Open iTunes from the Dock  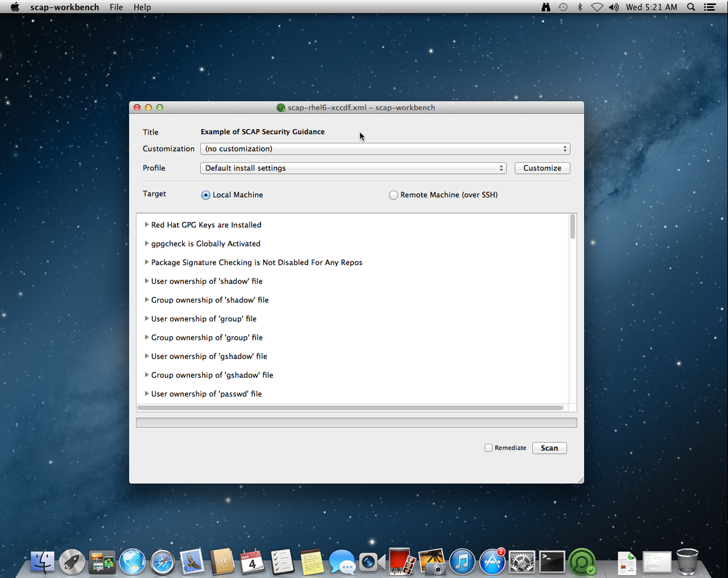click(x=462, y=562)
